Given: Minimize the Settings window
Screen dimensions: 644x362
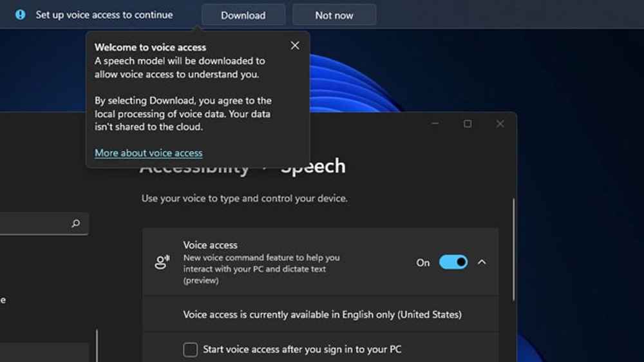Looking at the screenshot, I should click(x=435, y=124).
